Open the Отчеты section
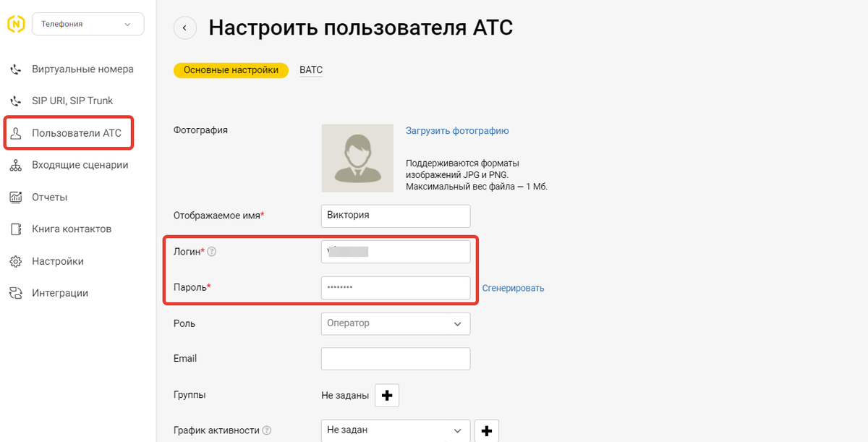The height and width of the screenshot is (442, 868). (49, 197)
